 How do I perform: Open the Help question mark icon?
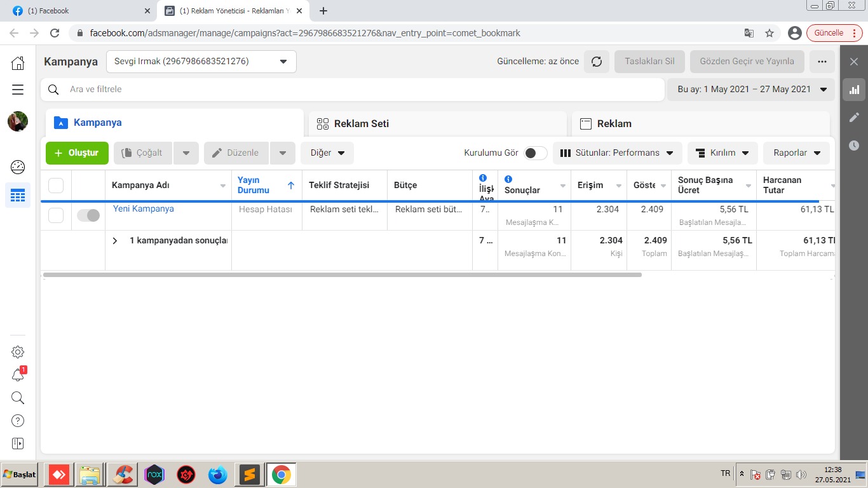[18, 421]
